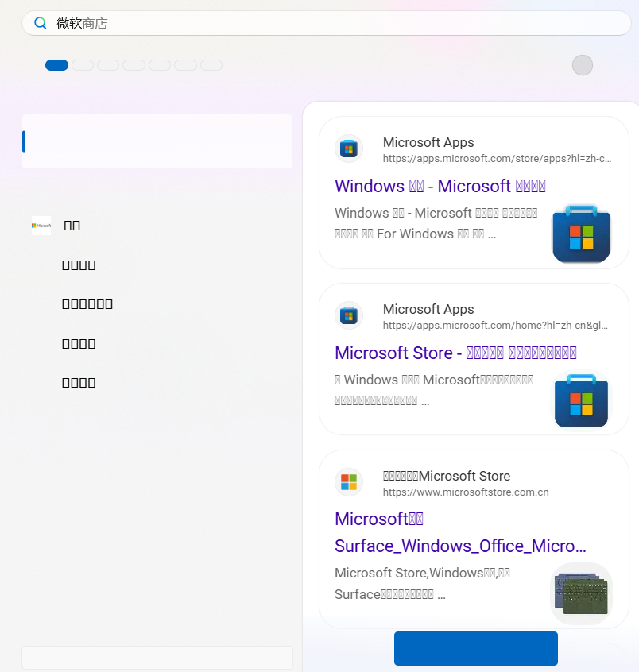The image size is (639, 672).
Task: Select the highlighted blue pill tab
Action: [x=56, y=65]
